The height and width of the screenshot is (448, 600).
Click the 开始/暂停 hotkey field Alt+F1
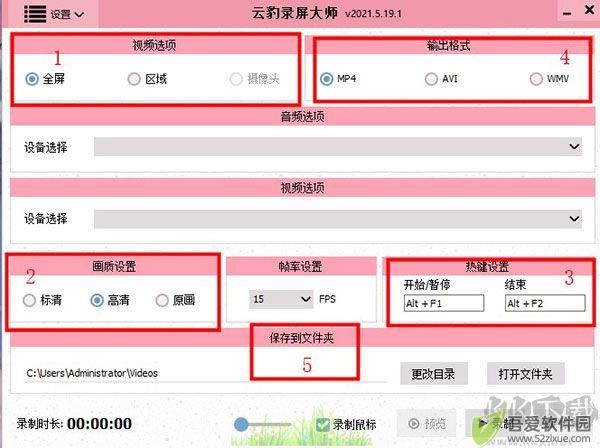click(x=444, y=303)
